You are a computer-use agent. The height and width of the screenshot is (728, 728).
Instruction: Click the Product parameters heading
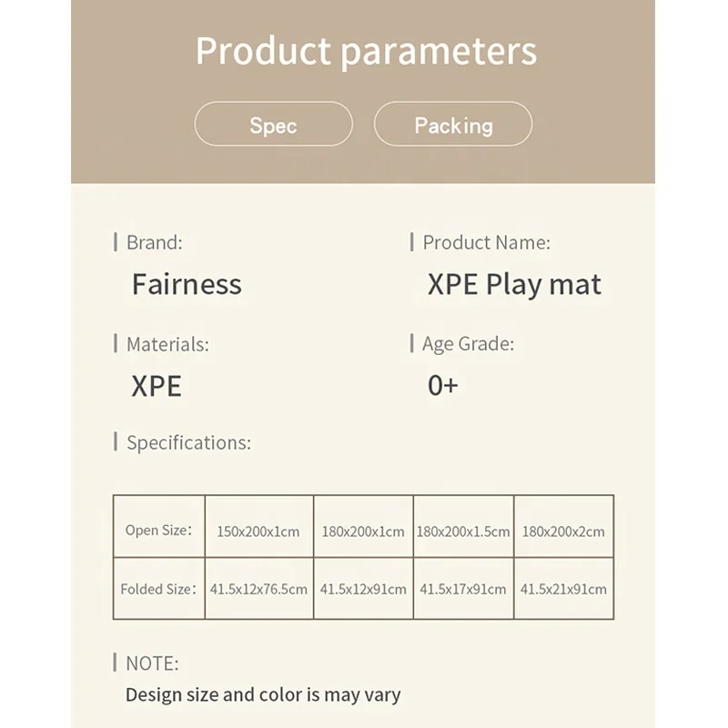click(366, 51)
